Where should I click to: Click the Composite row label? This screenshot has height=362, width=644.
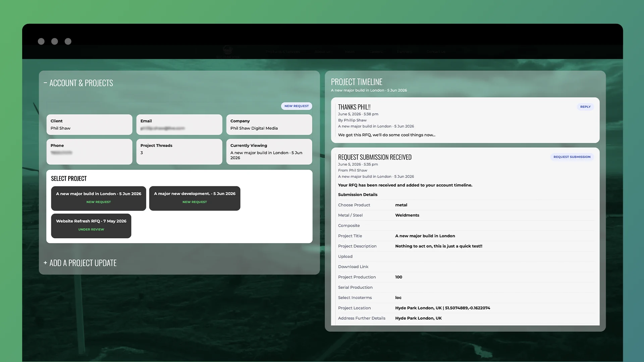click(x=349, y=226)
